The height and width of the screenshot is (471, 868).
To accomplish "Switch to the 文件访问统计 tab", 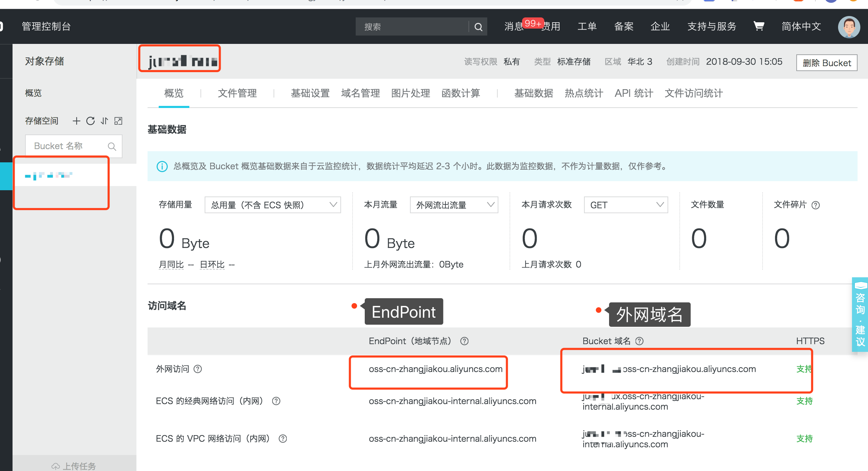I will tap(694, 93).
